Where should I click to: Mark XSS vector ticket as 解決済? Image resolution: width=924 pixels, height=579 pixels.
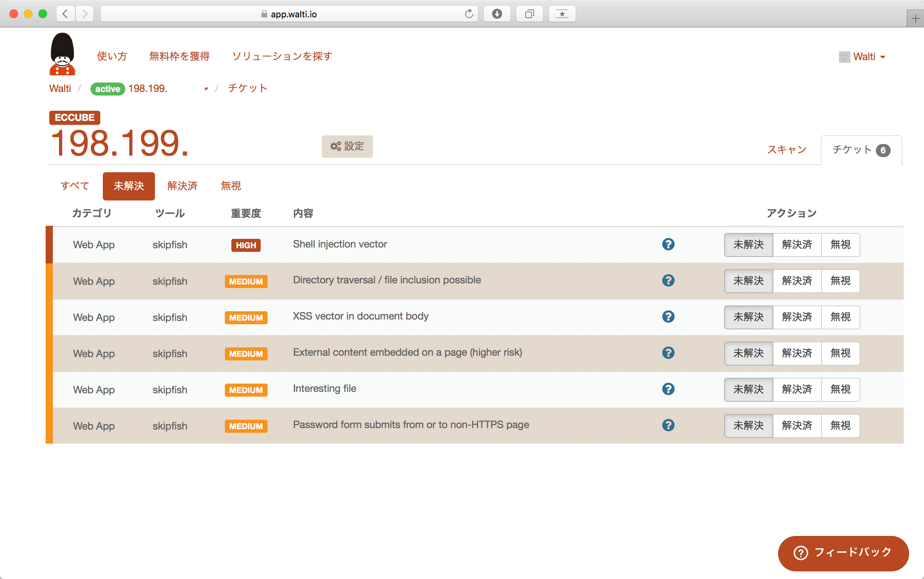click(797, 317)
